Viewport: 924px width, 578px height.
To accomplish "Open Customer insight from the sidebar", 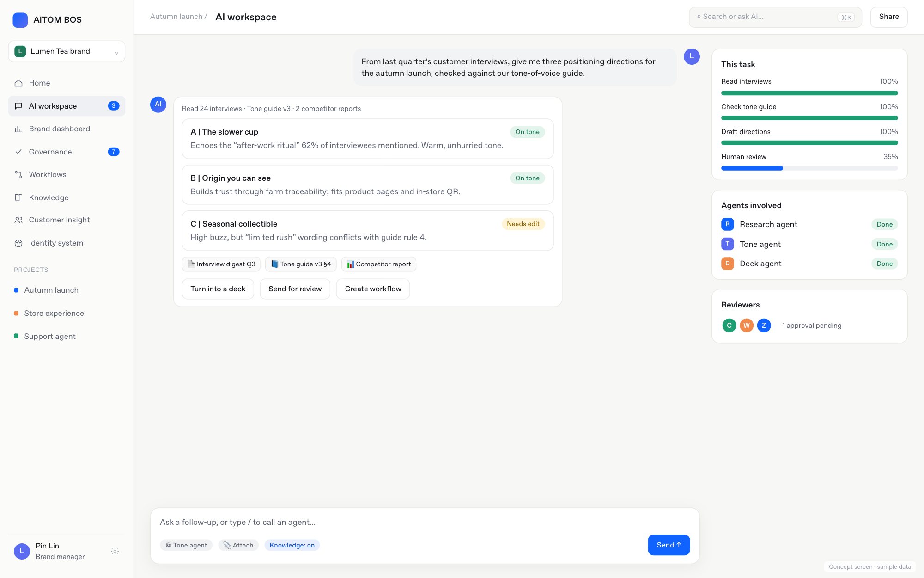I will click(67, 220).
